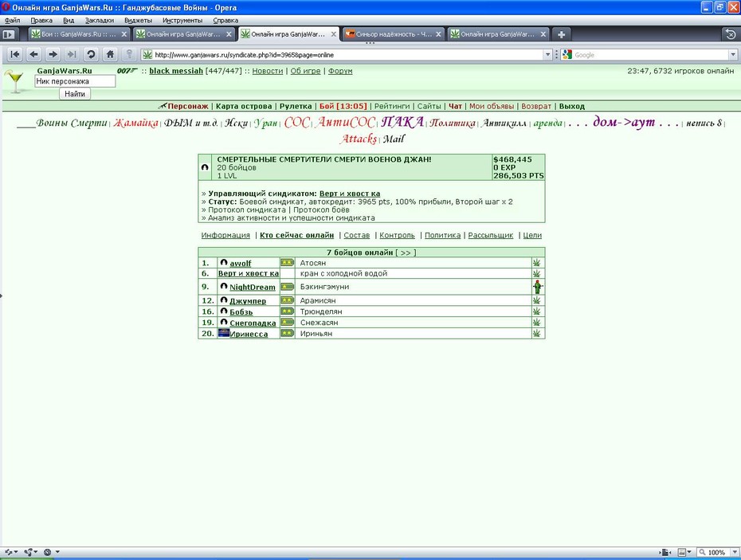Open the Правка menu

[41, 21]
